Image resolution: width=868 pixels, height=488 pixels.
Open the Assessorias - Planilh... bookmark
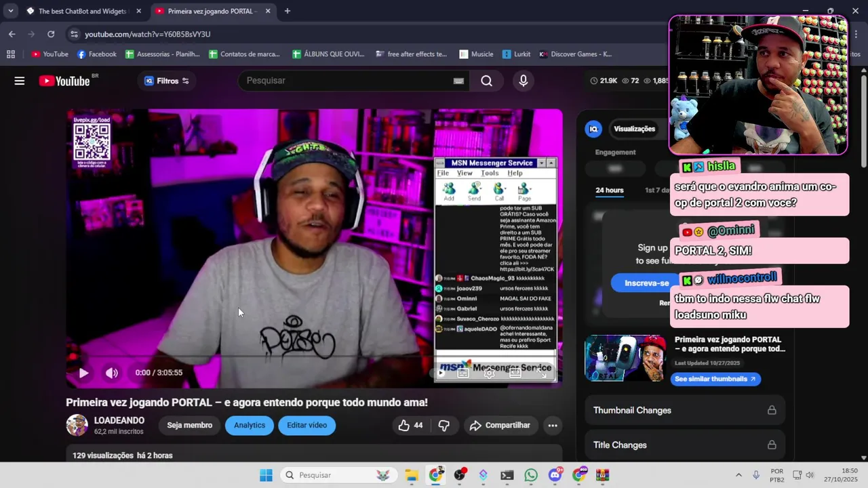coord(163,54)
